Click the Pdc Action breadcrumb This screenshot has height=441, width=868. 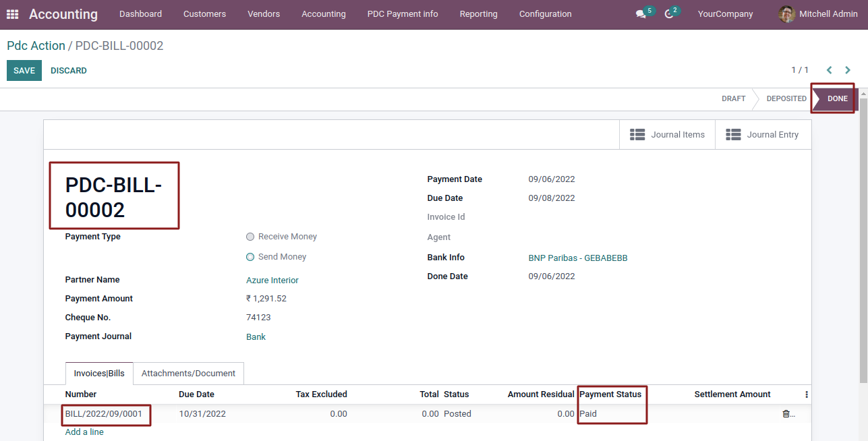36,46
